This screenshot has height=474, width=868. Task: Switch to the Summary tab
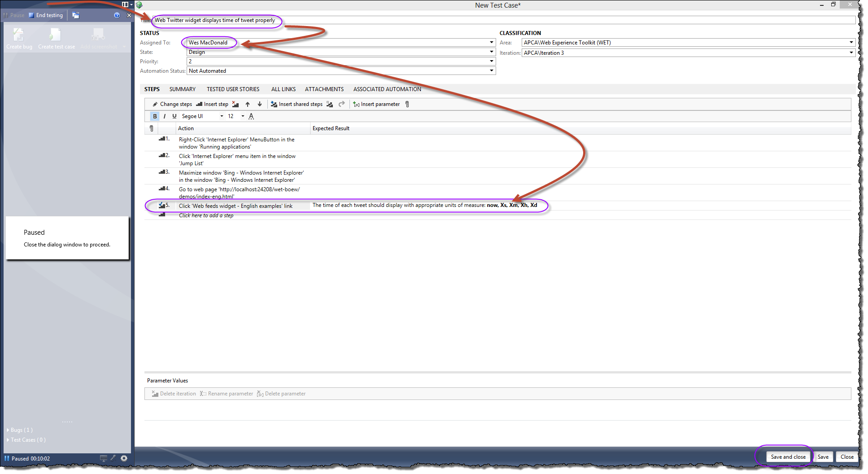[182, 89]
